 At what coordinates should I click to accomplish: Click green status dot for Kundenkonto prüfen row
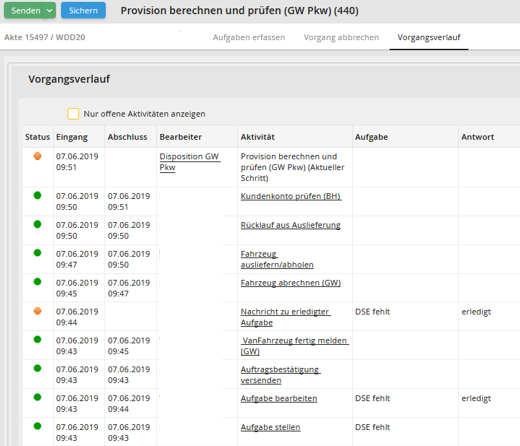coord(38,195)
